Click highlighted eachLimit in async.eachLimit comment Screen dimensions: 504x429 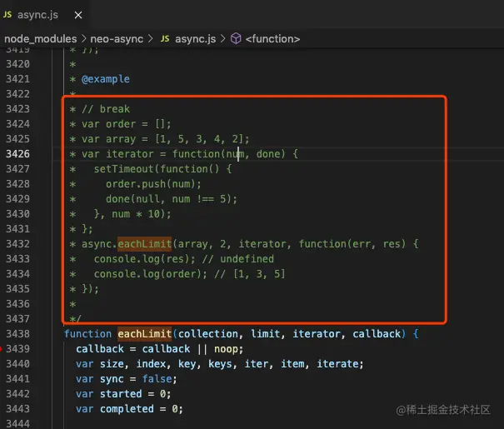[x=145, y=244]
